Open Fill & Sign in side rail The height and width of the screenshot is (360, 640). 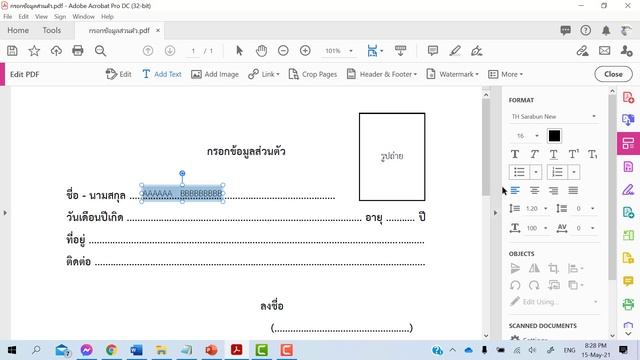tap(628, 189)
